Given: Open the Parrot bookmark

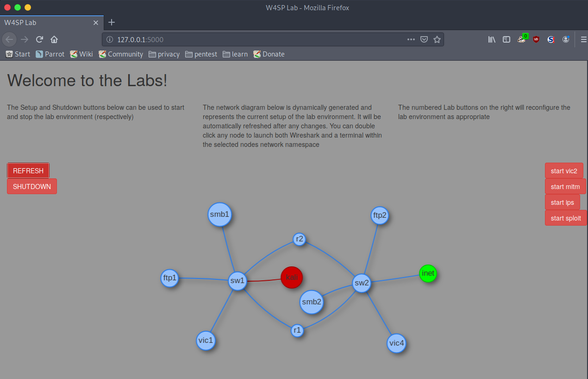Looking at the screenshot, I should [50, 54].
